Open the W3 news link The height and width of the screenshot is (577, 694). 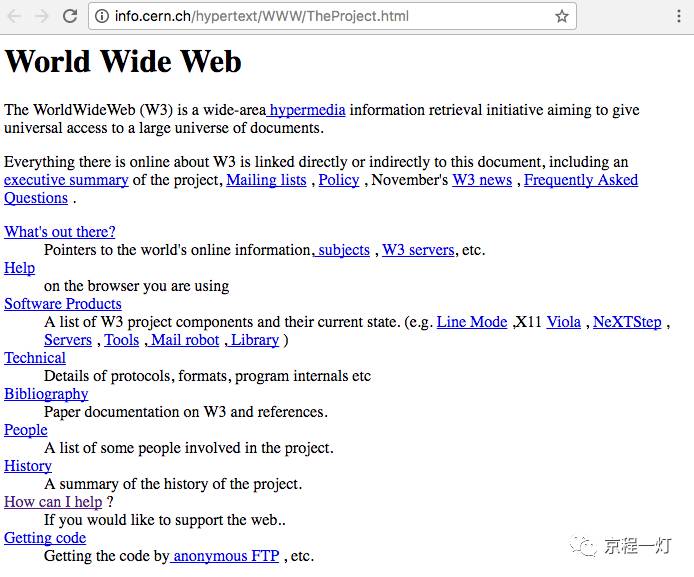tap(482, 180)
